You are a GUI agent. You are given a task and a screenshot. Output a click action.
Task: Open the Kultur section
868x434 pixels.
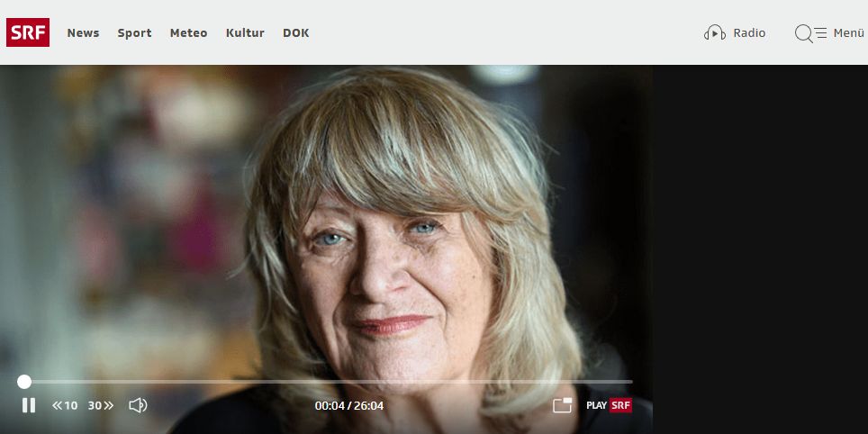click(x=245, y=33)
